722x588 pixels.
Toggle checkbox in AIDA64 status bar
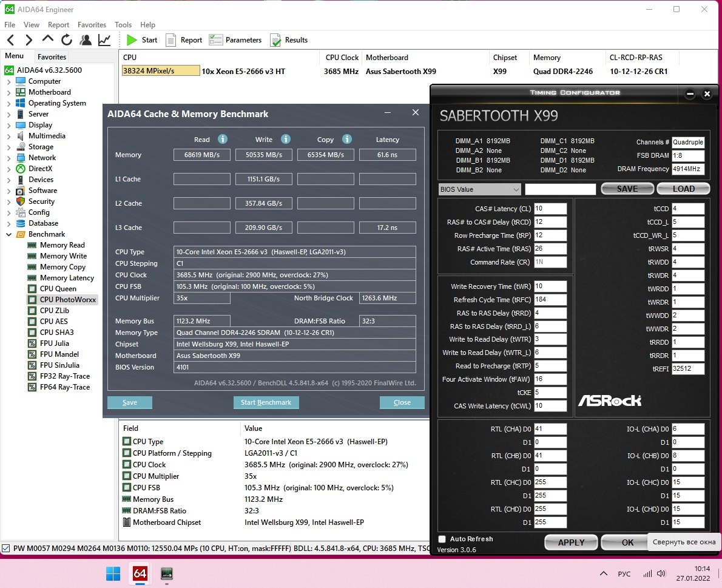[x=6, y=549]
